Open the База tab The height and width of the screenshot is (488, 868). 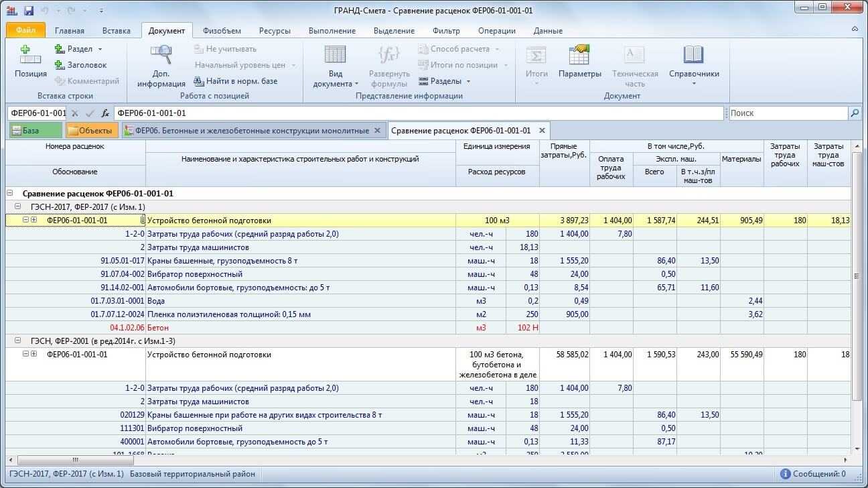point(35,131)
